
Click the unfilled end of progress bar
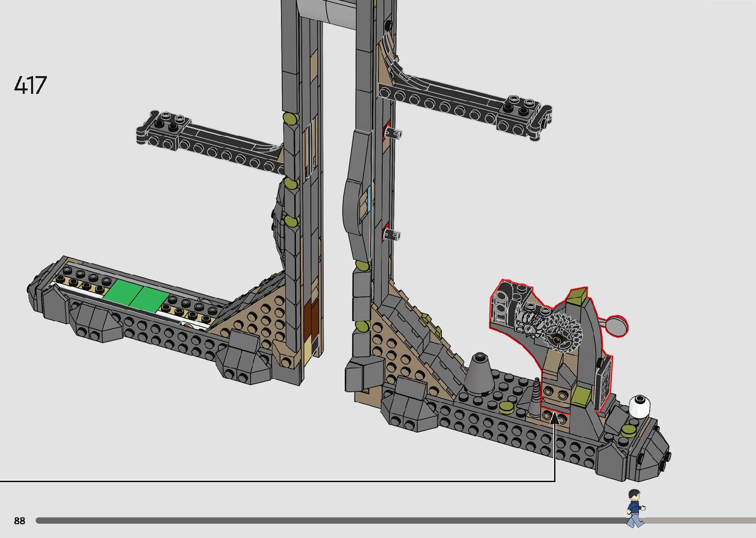click(701, 520)
